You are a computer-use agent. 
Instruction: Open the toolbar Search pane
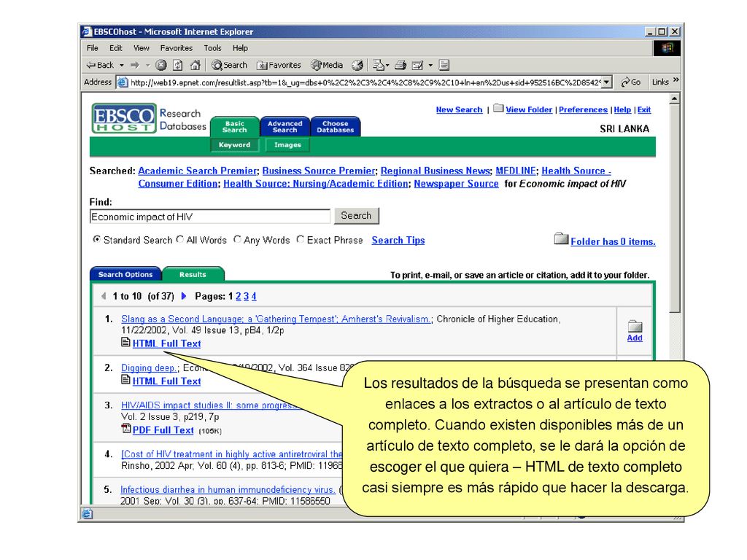[230, 65]
